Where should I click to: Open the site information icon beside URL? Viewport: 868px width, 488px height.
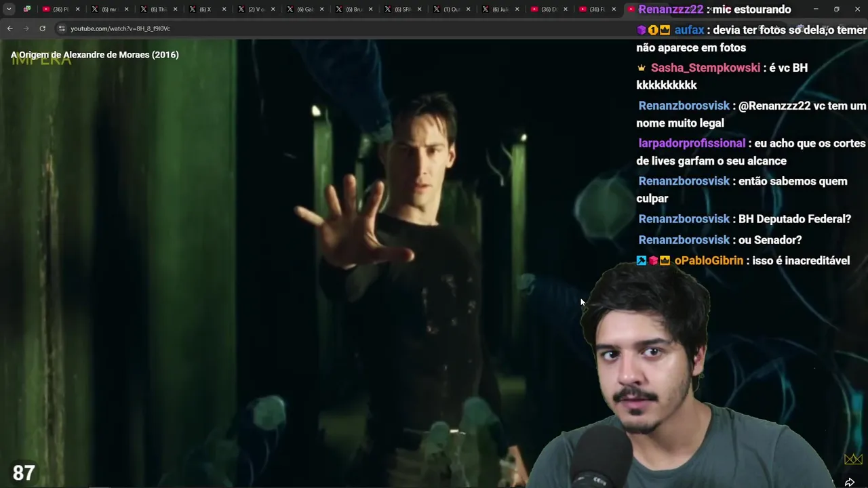click(x=62, y=28)
